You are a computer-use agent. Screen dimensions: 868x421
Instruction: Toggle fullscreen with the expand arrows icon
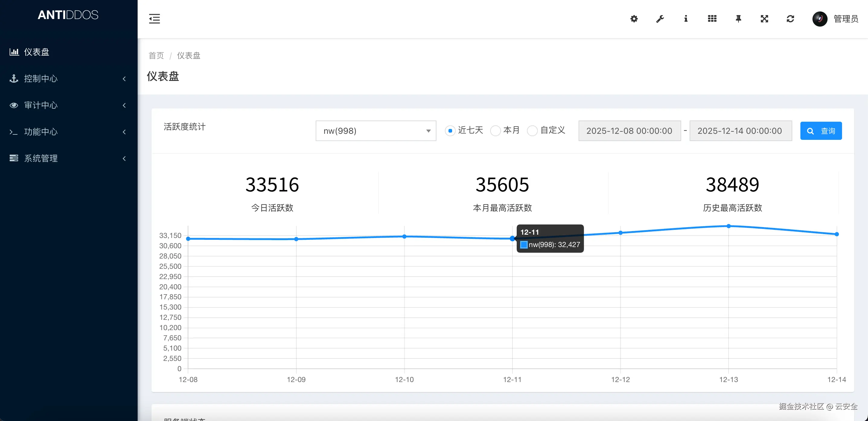click(x=764, y=19)
